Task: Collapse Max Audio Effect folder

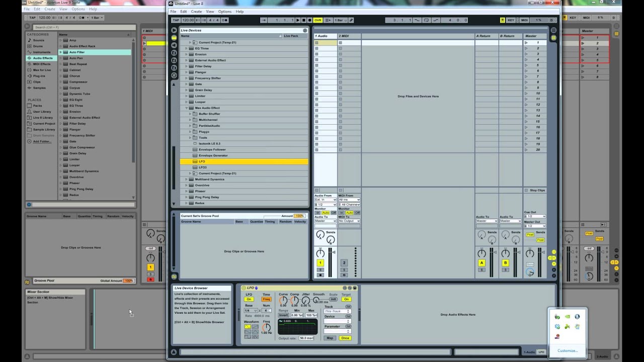Action: click(187, 108)
